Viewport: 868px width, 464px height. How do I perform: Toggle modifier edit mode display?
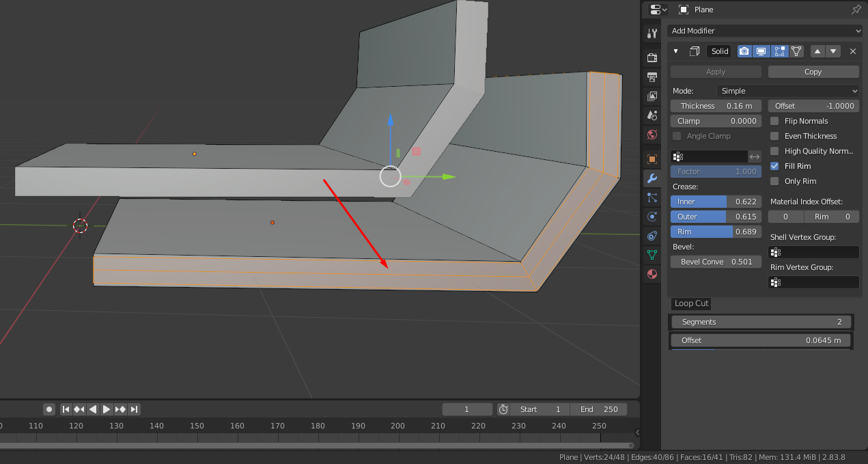click(779, 51)
